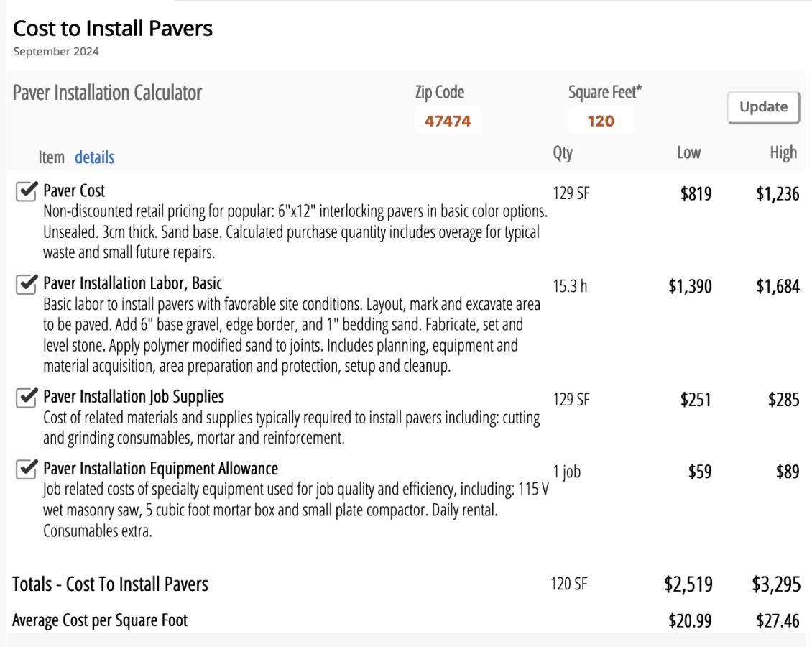Disable the Paver Installation Job Supplies checkbox
The width and height of the screenshot is (812, 647).
tap(26, 397)
